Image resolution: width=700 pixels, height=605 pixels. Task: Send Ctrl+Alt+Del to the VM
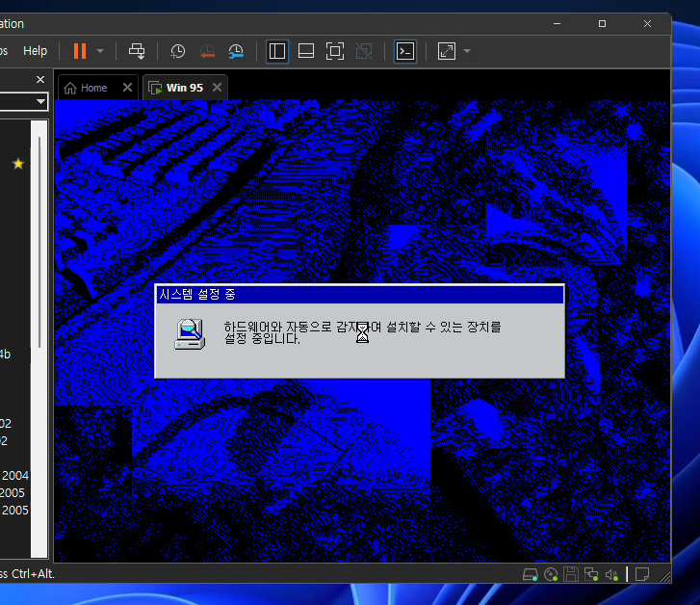137,51
